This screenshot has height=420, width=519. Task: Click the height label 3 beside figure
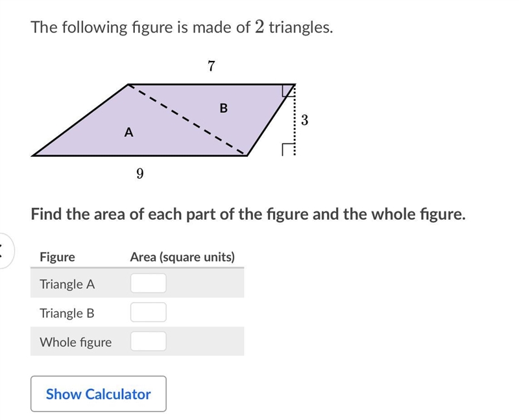[304, 120]
